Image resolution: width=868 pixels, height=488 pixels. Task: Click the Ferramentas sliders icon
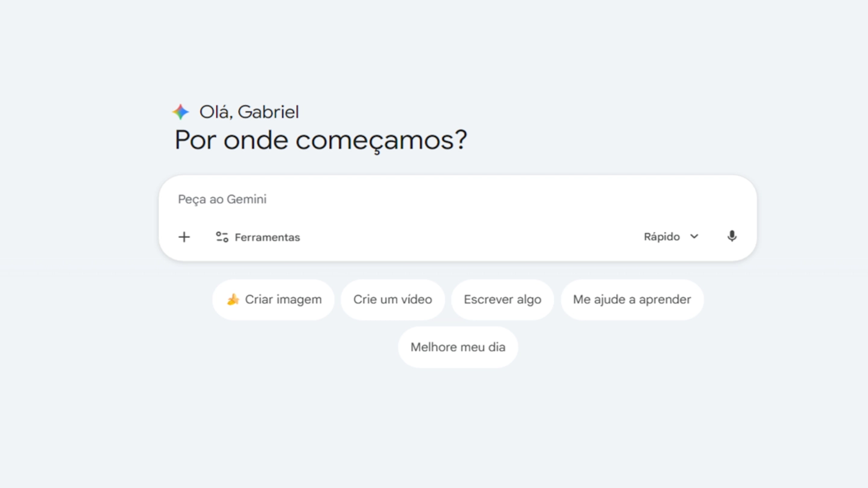[222, 237]
